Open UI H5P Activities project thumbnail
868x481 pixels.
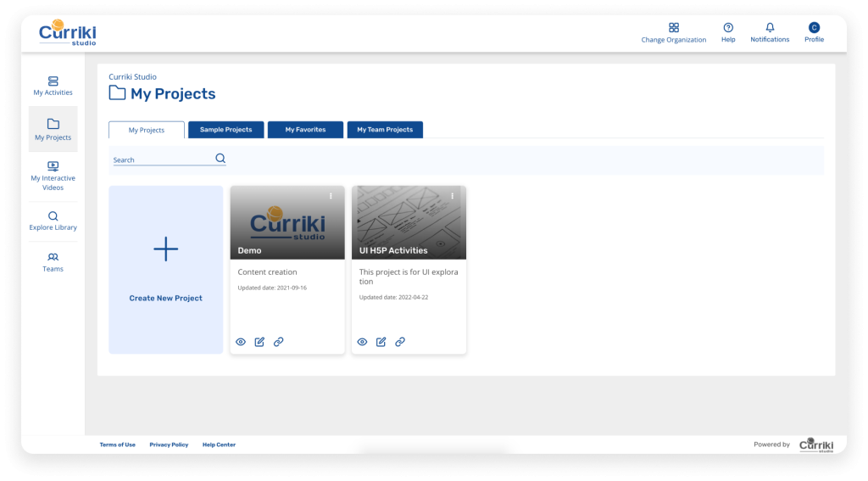coord(409,222)
